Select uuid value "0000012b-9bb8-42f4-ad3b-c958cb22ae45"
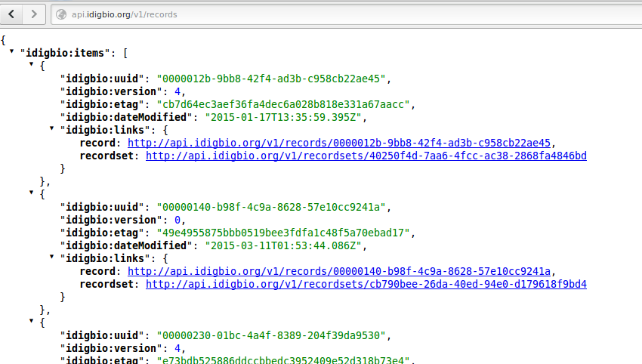The width and height of the screenshot is (642, 364). click(271, 79)
